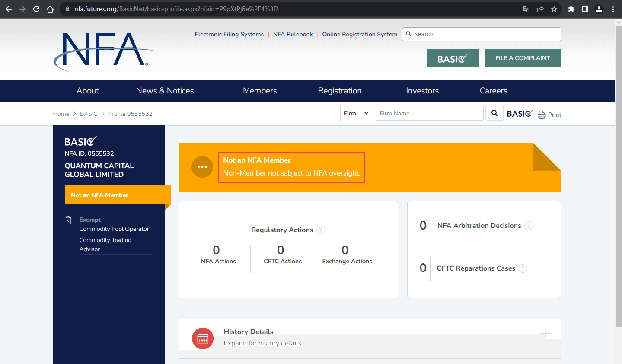Open Commodity Trading Advisor sidebar link
Viewport: 622px width, 364px height.
pos(105,245)
